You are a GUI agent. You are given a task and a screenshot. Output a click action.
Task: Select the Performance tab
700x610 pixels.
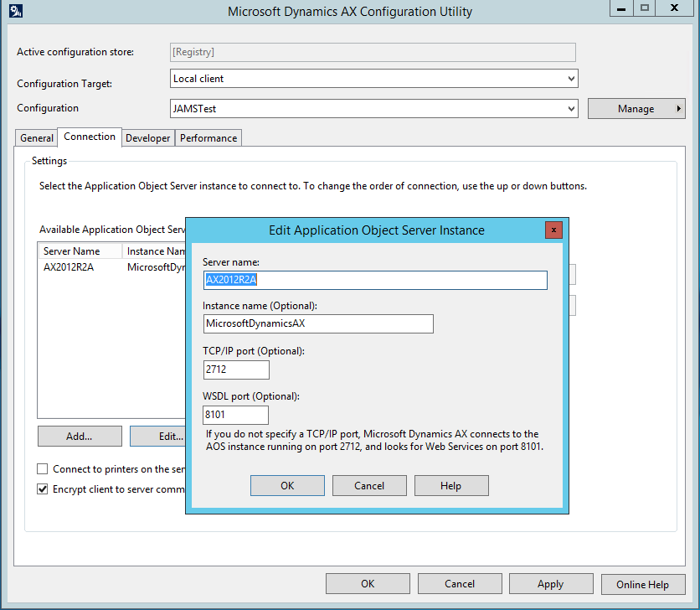click(208, 138)
